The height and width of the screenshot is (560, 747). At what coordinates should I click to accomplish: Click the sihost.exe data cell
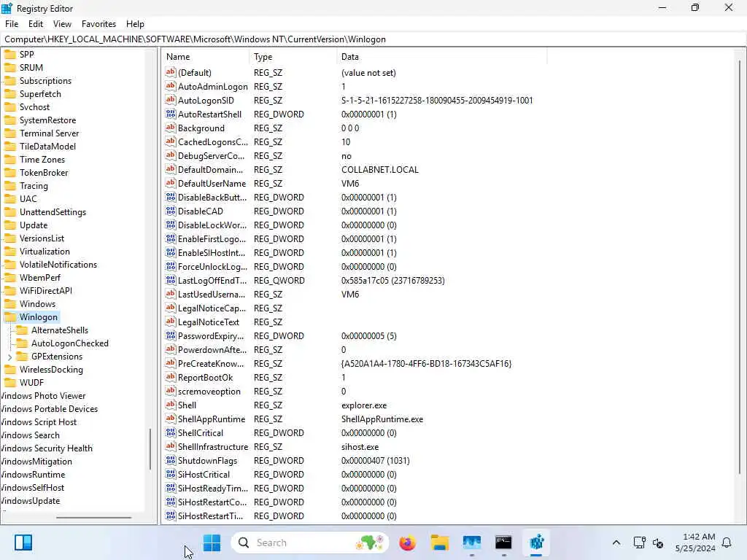(360, 447)
